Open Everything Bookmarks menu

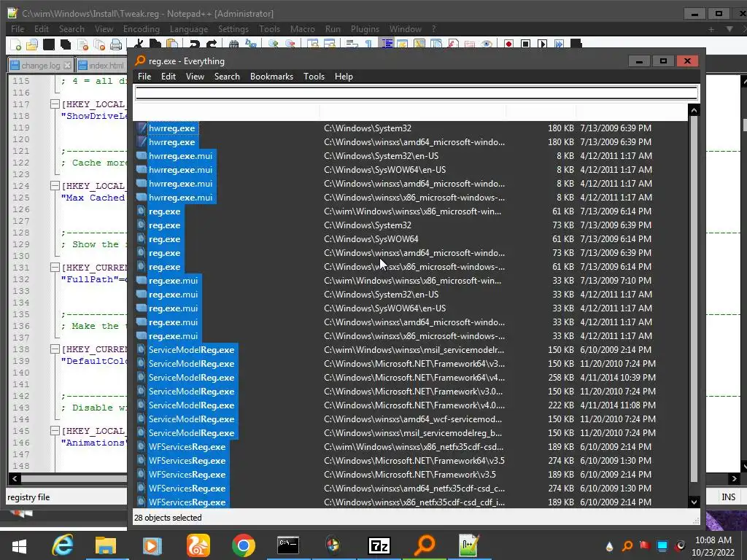[x=271, y=77]
